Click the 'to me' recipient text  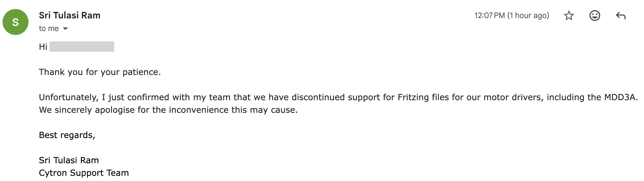[x=49, y=29]
